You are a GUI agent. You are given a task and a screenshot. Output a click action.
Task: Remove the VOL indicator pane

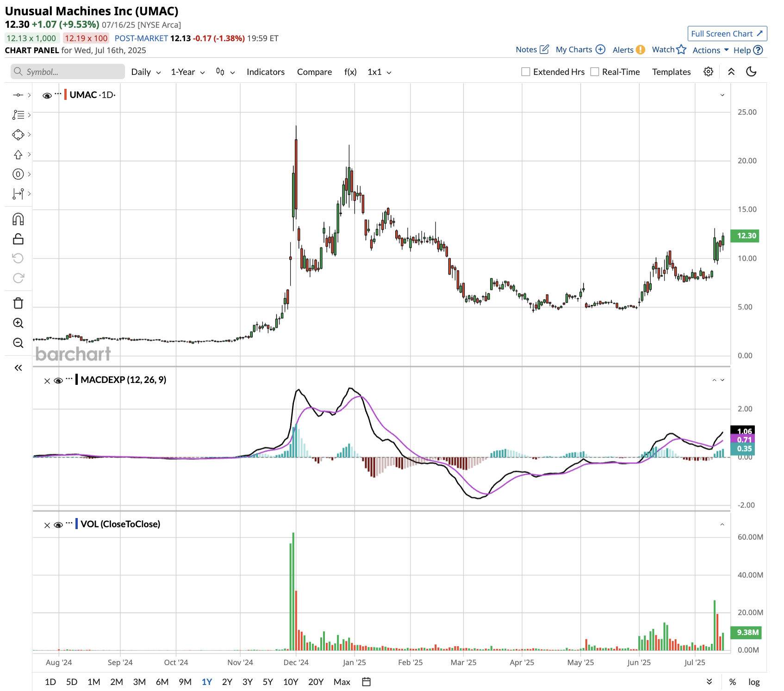47,525
